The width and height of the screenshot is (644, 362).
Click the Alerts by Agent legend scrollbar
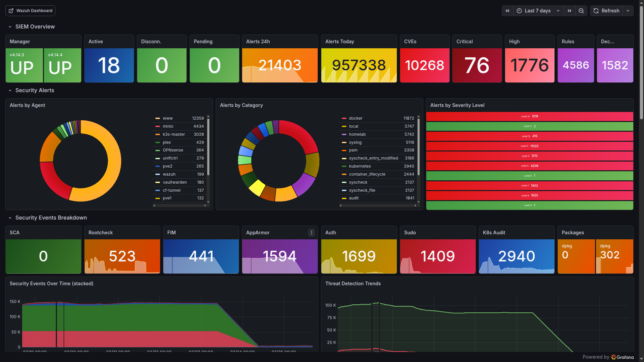pos(208,147)
